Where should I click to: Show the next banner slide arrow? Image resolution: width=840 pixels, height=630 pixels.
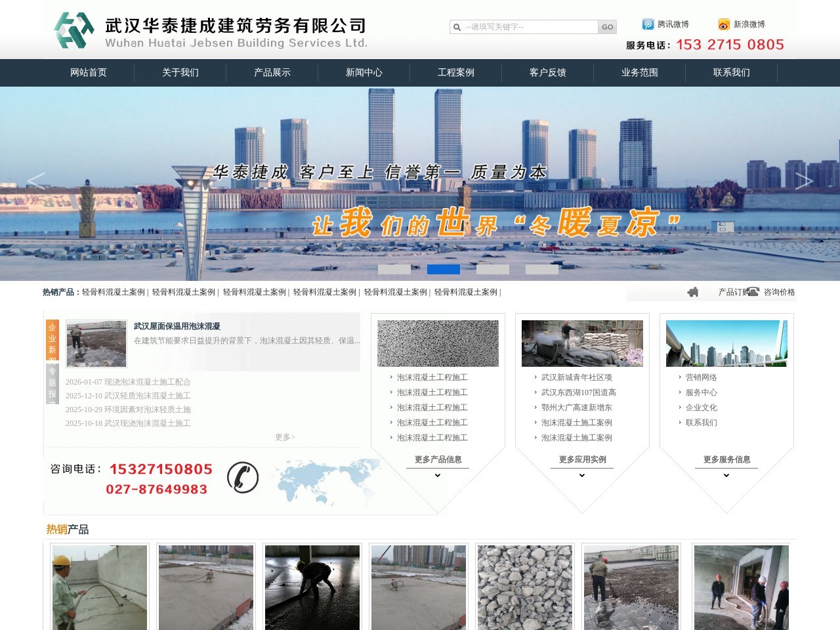(x=804, y=181)
